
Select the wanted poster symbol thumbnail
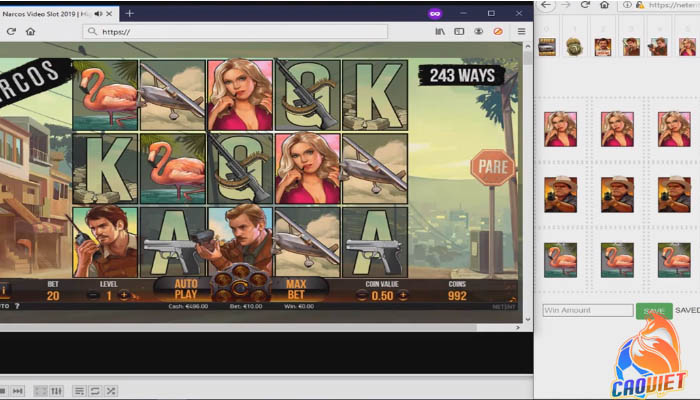tap(603, 46)
